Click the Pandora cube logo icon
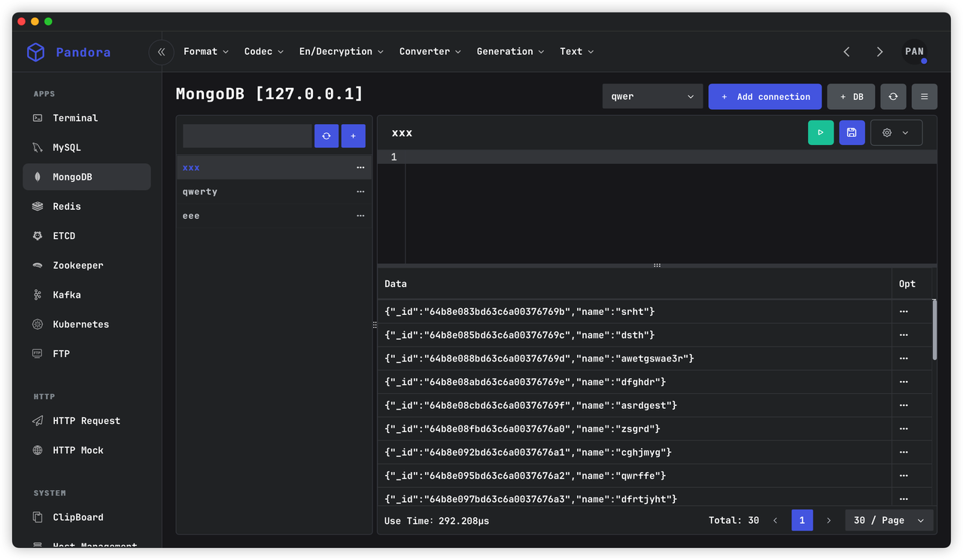 click(x=35, y=52)
